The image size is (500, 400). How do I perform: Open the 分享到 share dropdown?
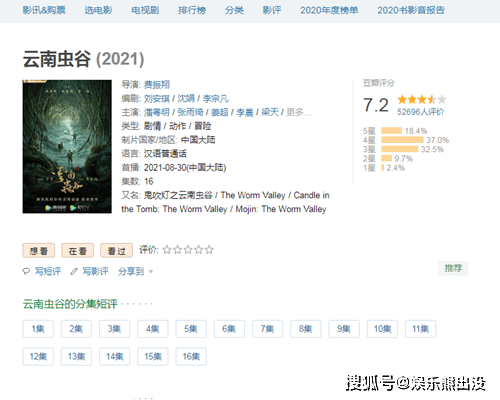pos(135,271)
